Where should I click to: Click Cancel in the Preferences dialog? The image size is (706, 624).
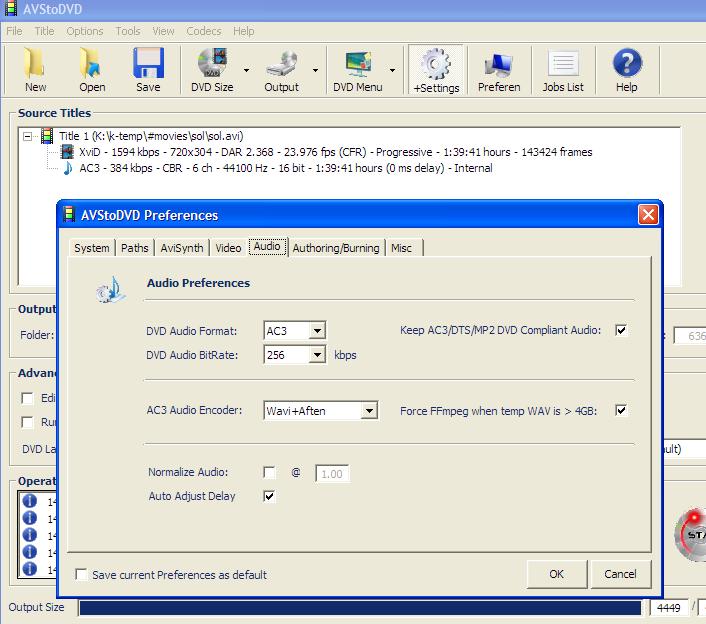click(x=621, y=574)
